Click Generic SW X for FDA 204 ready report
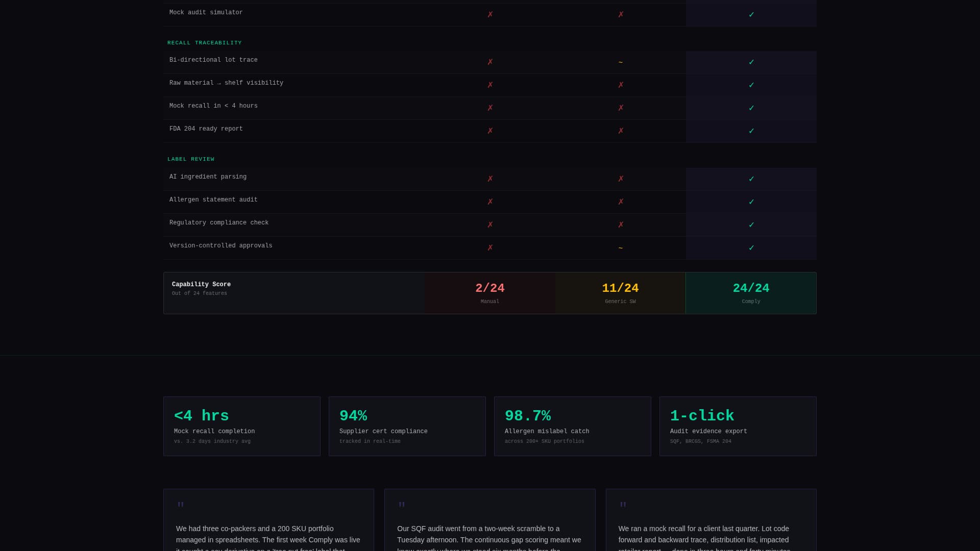This screenshot has height=551, width=980. (x=621, y=131)
